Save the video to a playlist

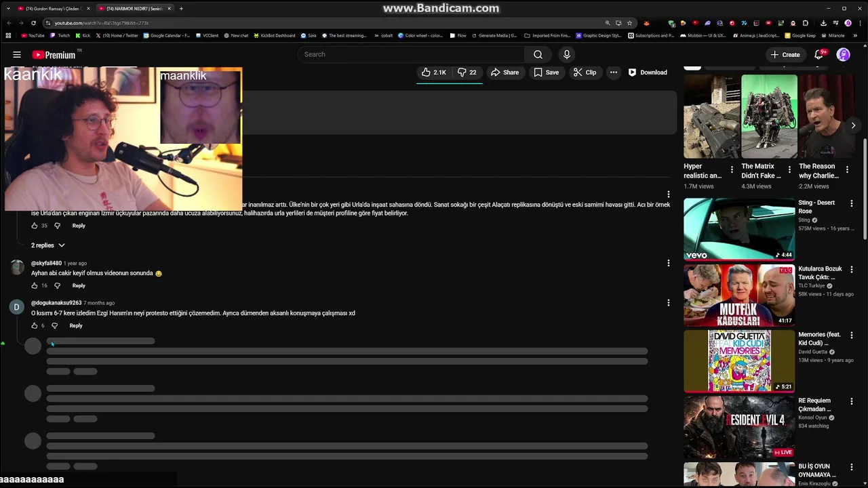pyautogui.click(x=547, y=72)
